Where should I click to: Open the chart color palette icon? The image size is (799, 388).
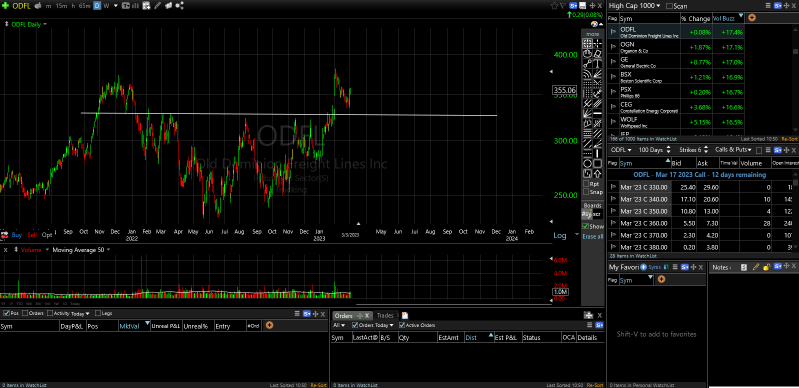click(x=594, y=24)
